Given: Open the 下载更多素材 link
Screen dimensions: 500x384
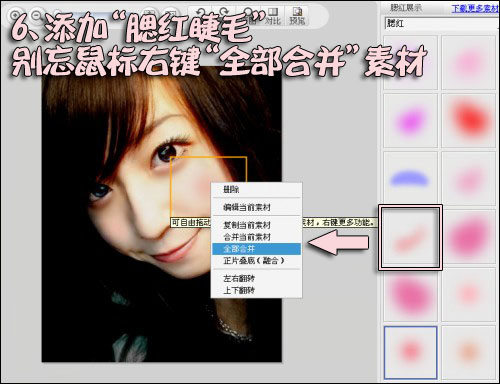Looking at the screenshot, I should tap(475, 8).
